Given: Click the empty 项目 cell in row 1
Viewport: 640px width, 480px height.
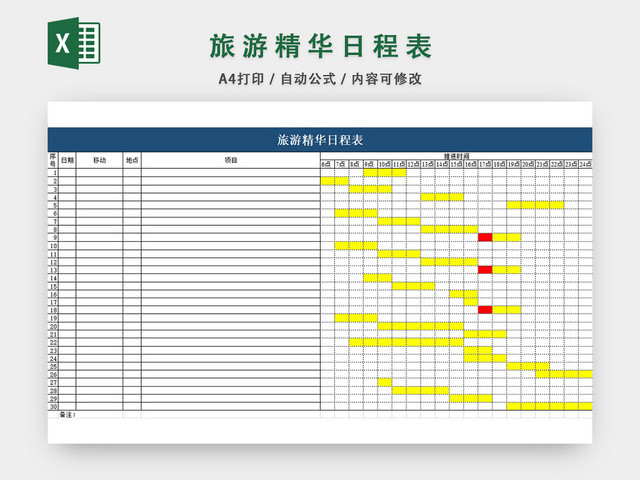Looking at the screenshot, I should tap(231, 173).
